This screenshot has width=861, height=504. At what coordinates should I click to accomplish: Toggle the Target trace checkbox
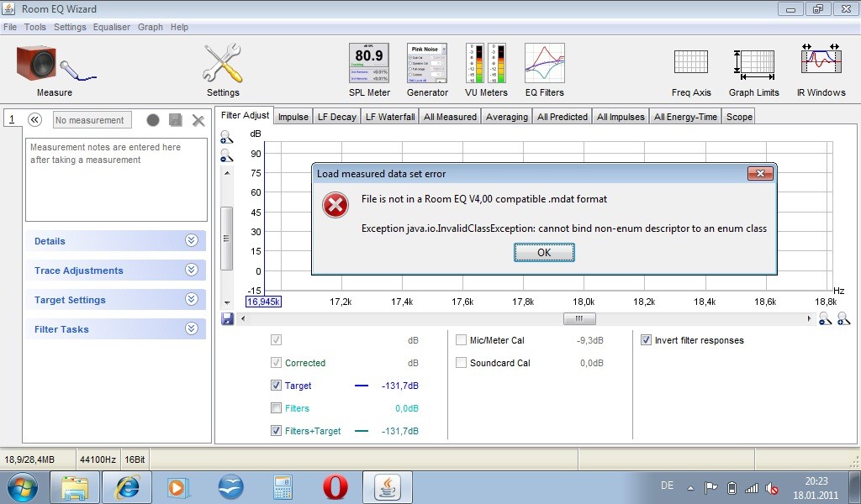pos(276,386)
